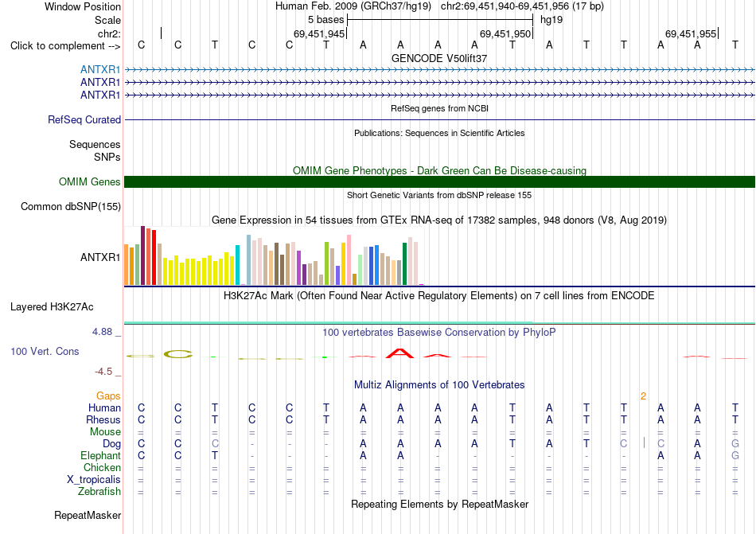The image size is (756, 534).
Task: Click the dark green OMIM Genes bar
Action: pos(439,181)
